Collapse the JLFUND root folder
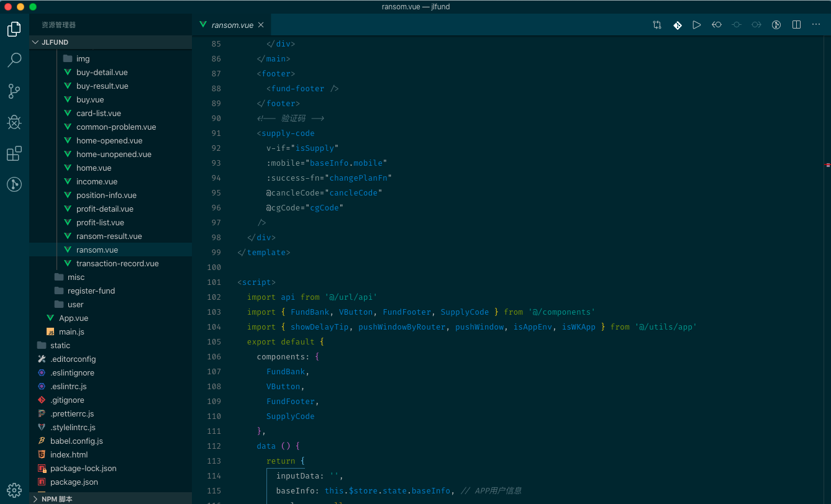This screenshot has height=504, width=831. click(x=111, y=42)
